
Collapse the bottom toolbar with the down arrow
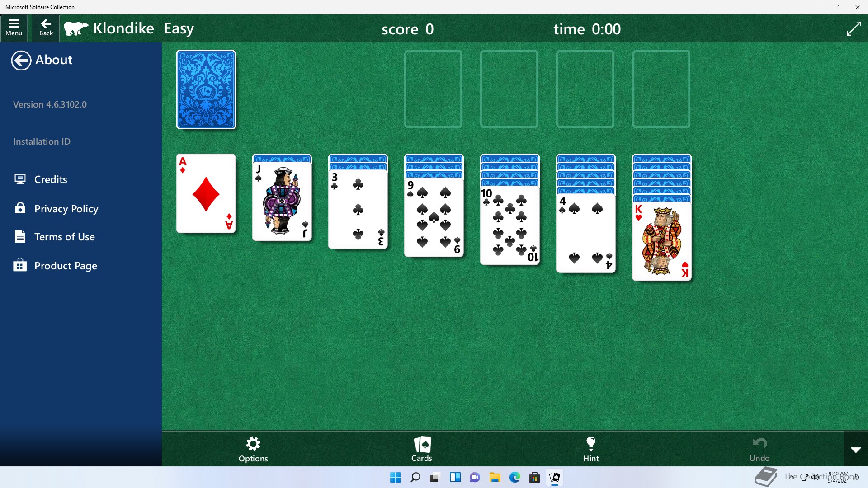pyautogui.click(x=856, y=449)
